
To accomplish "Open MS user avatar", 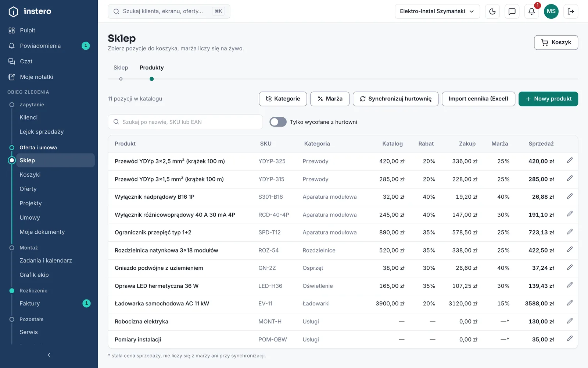I will (x=551, y=11).
